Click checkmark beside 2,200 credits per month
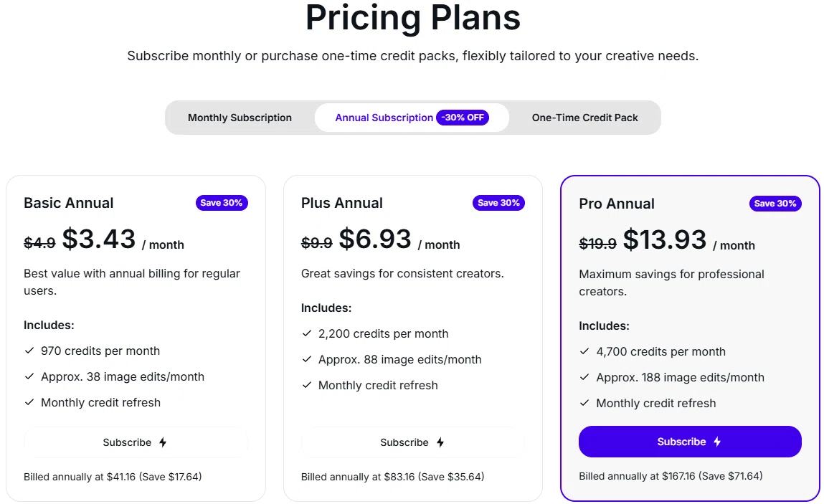Viewport: 824px width, 504px height. click(307, 333)
